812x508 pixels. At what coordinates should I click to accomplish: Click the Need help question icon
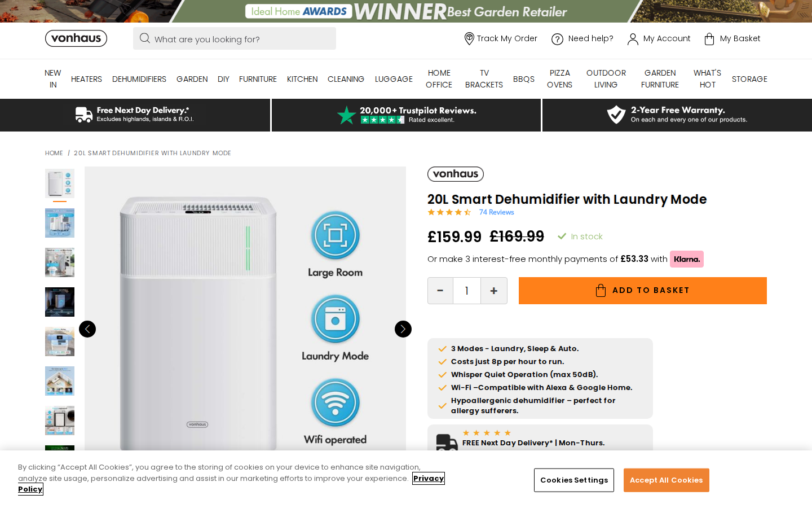click(x=557, y=39)
